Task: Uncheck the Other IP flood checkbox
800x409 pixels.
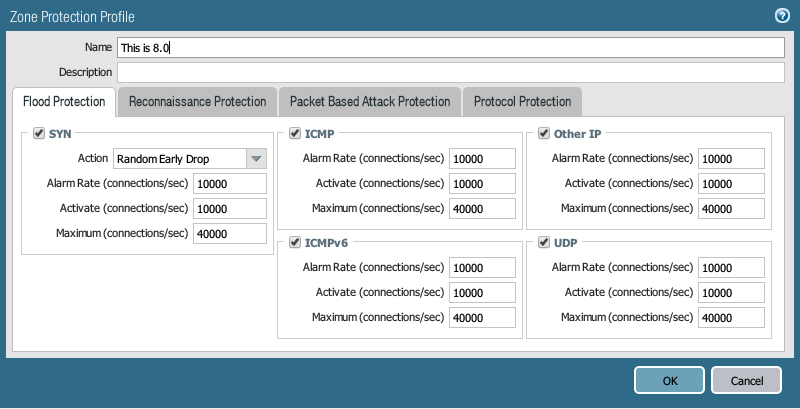Action: click(x=544, y=133)
